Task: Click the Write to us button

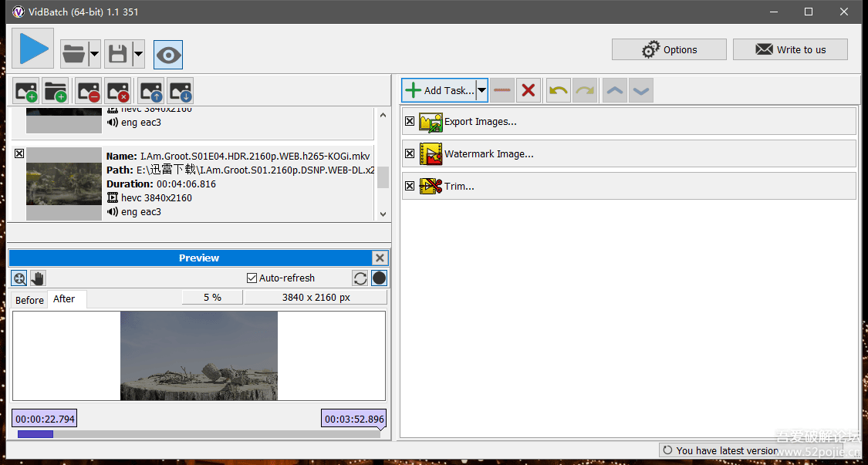Action: click(791, 49)
